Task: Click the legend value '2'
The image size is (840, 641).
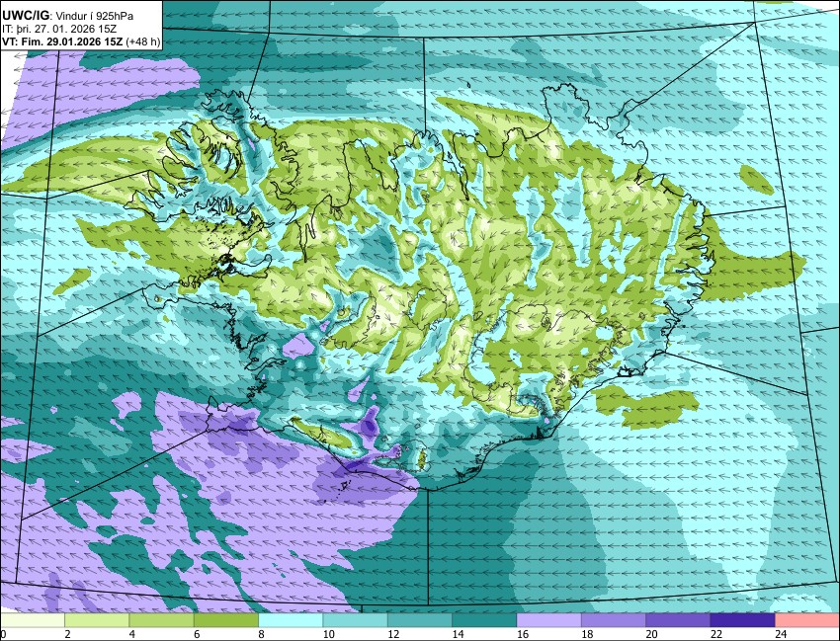Action: tap(67, 634)
